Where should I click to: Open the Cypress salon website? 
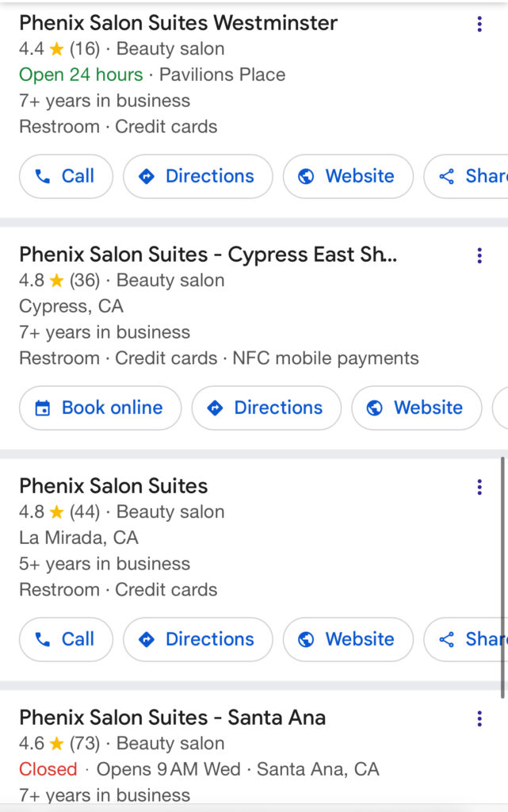416,408
